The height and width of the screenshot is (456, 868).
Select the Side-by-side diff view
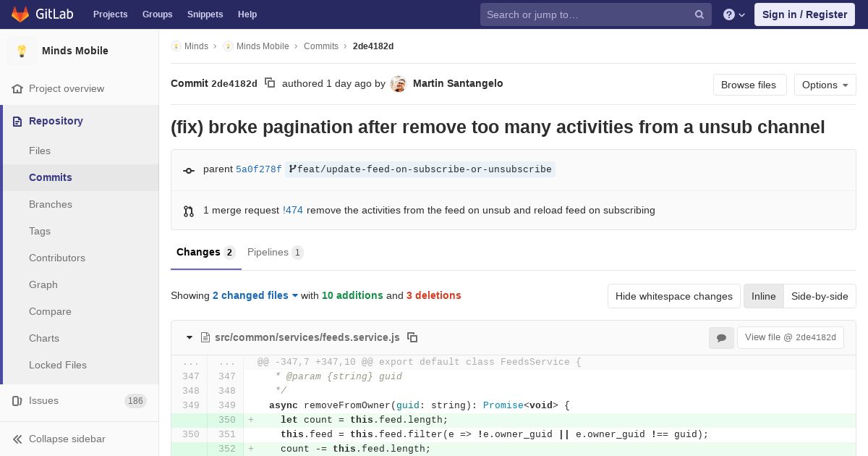820,296
